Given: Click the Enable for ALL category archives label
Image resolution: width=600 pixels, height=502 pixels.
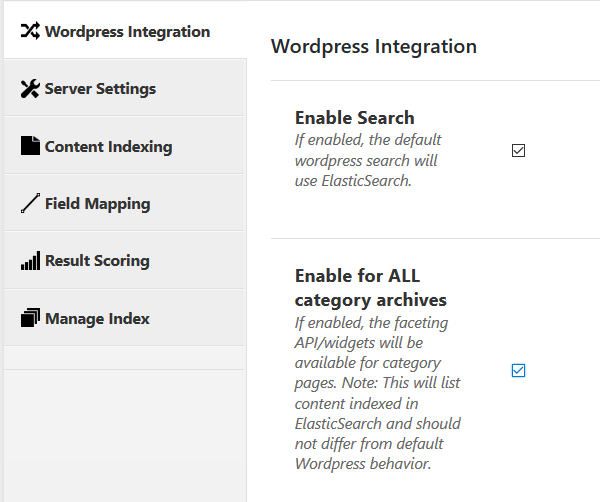Looking at the screenshot, I should tap(370, 288).
